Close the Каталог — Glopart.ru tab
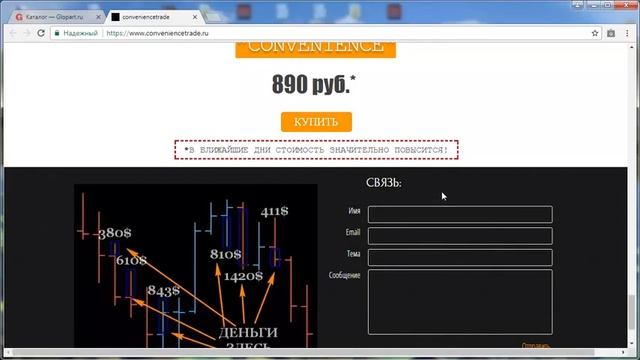The width and height of the screenshot is (640, 360). tap(98, 17)
